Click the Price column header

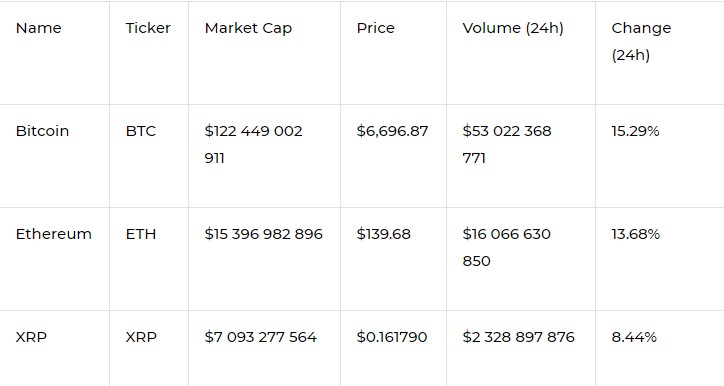(375, 28)
